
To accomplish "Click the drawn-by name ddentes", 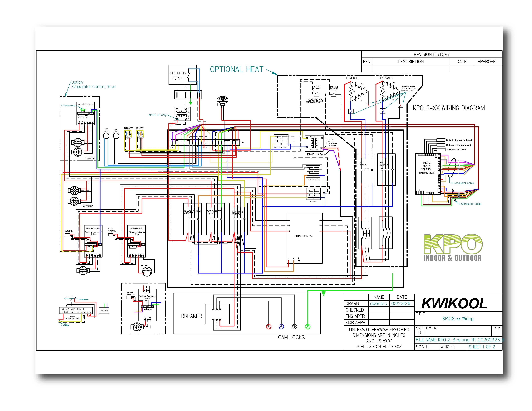I will pyautogui.click(x=378, y=304).
